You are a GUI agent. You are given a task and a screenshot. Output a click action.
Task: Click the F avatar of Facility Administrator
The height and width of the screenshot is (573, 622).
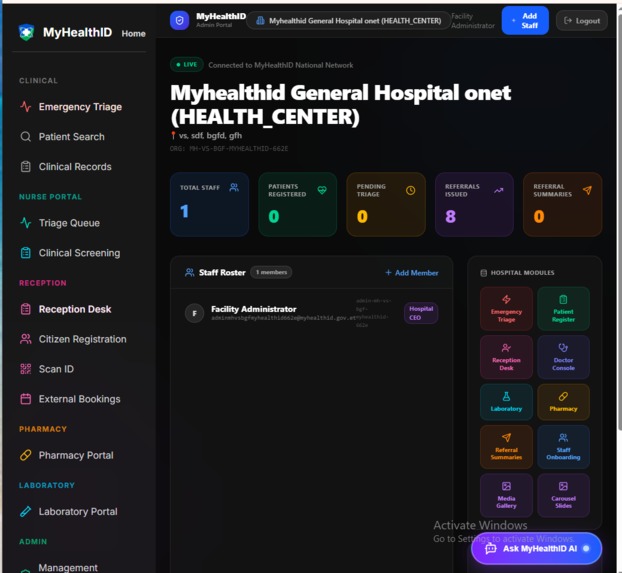(194, 313)
